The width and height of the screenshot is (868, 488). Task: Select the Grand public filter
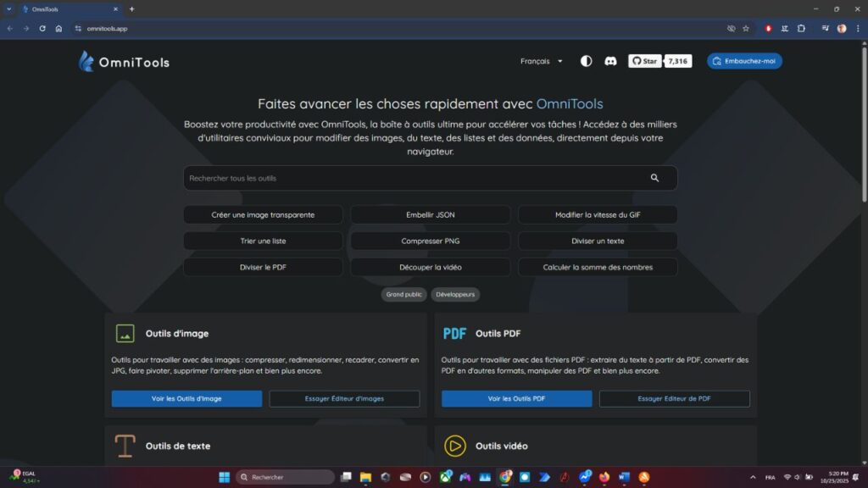pos(403,294)
